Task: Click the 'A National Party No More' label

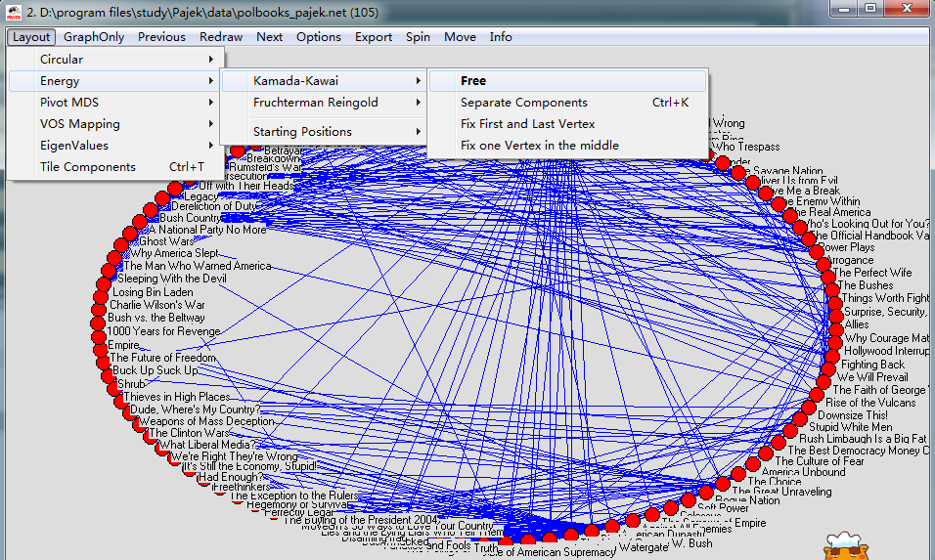Action: coord(207,230)
